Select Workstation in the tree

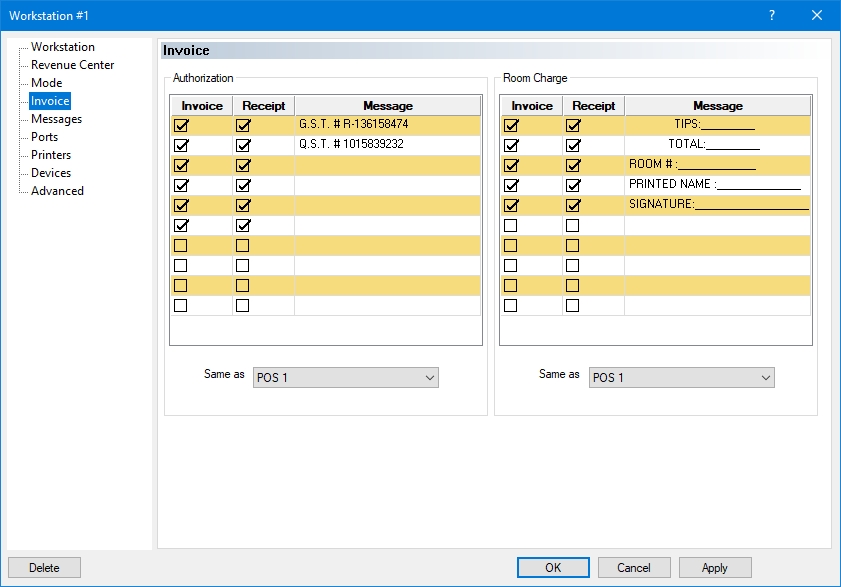click(63, 47)
